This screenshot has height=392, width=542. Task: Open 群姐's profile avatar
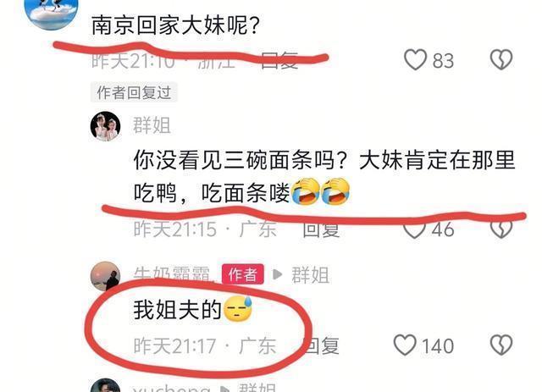(105, 126)
